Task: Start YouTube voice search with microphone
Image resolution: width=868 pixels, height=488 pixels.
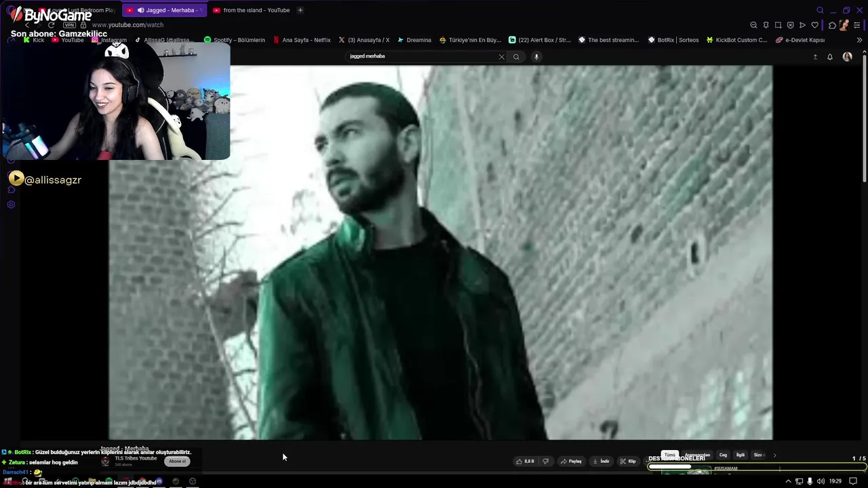Action: [536, 57]
